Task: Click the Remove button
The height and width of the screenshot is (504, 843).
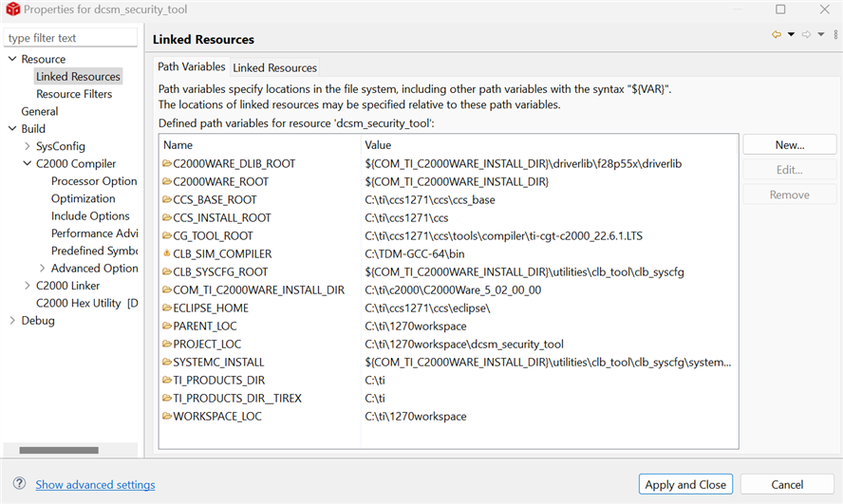Action: click(x=789, y=195)
